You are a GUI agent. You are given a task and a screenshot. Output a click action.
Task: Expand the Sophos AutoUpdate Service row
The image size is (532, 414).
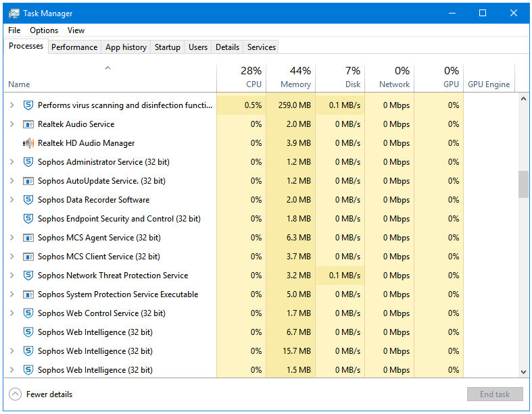point(12,181)
